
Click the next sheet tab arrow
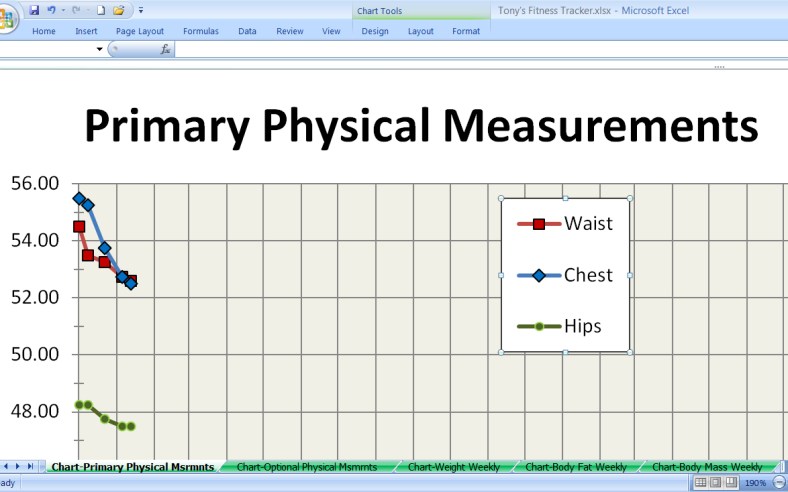point(18,466)
